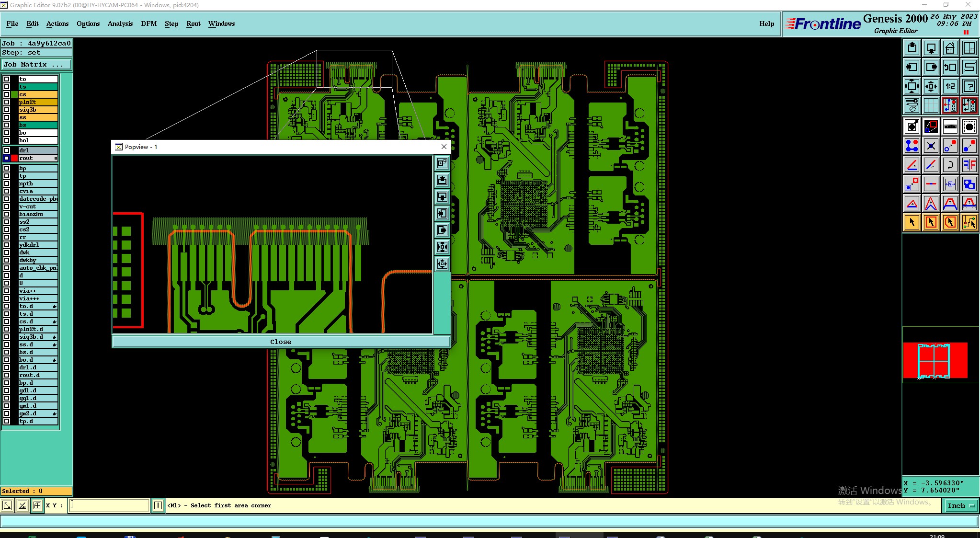Click the Popview window X close button

(x=444, y=147)
